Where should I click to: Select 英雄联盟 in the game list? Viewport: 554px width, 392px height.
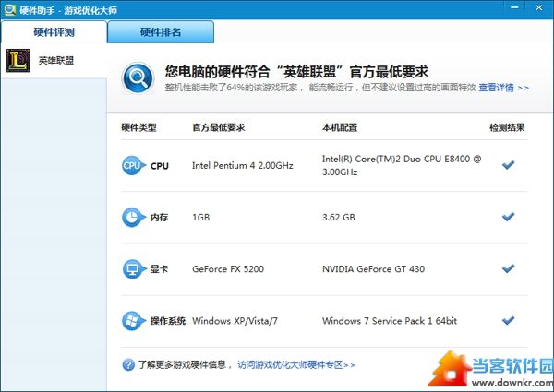tap(55, 61)
